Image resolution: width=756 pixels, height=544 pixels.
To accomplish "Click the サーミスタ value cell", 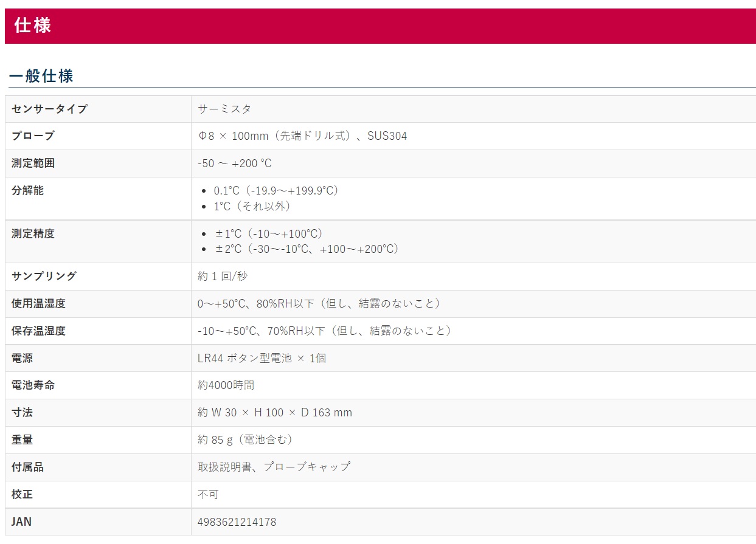I will pos(224,109).
